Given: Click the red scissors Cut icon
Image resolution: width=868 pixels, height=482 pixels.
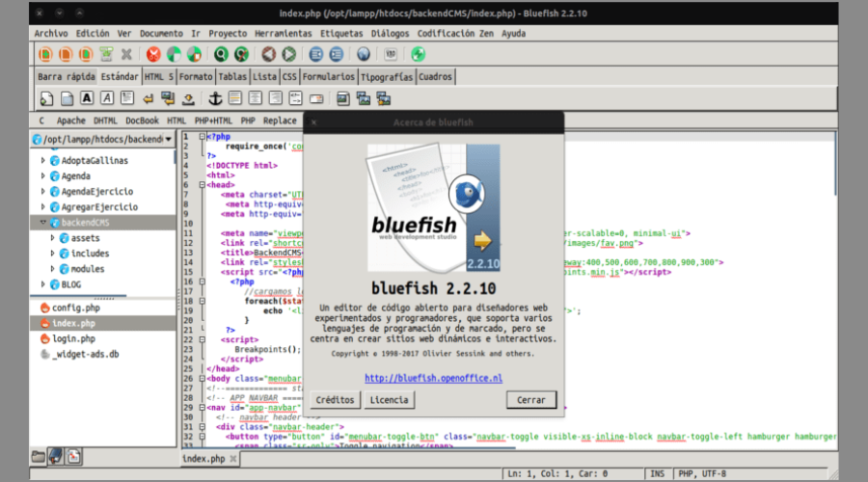Looking at the screenshot, I should coord(153,54).
